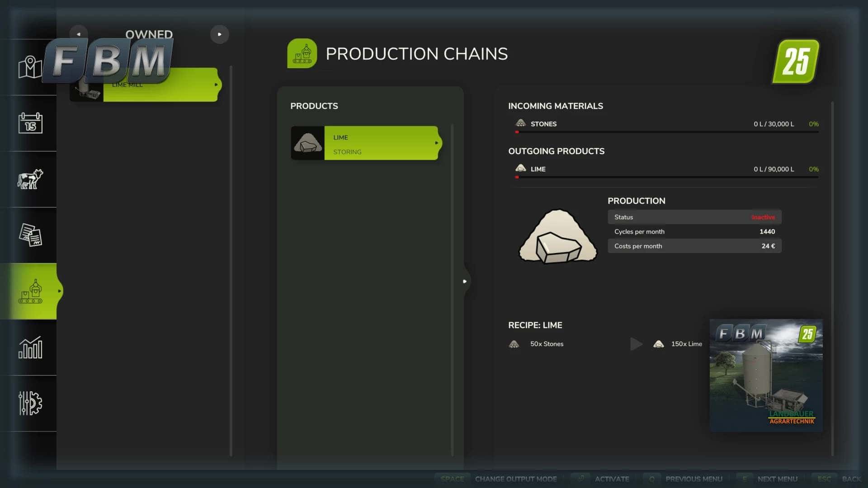The width and height of the screenshot is (868, 488).
Task: Select the Lime storing product item
Action: tap(366, 143)
